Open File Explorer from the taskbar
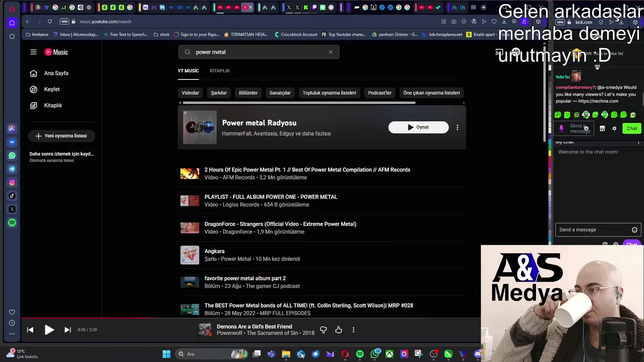Viewport: 644px width, 362px height. click(x=286, y=354)
